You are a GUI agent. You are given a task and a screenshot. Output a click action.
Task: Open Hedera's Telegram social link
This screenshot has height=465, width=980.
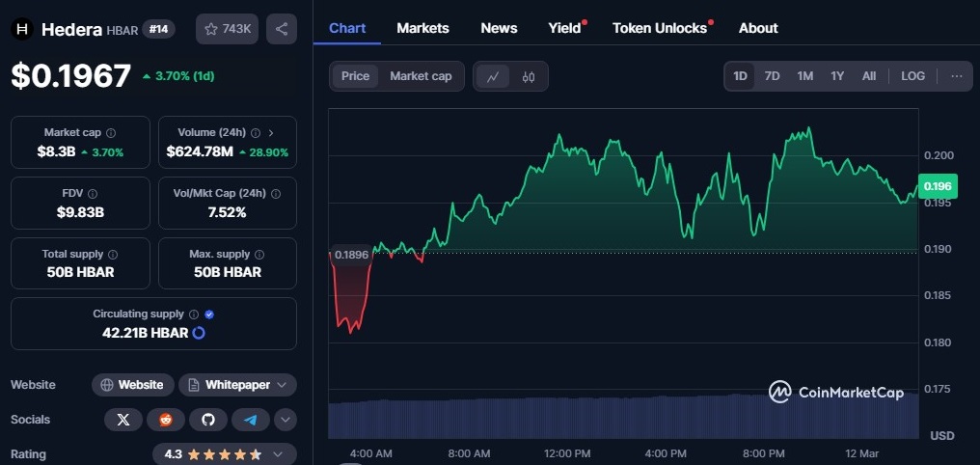(251, 420)
